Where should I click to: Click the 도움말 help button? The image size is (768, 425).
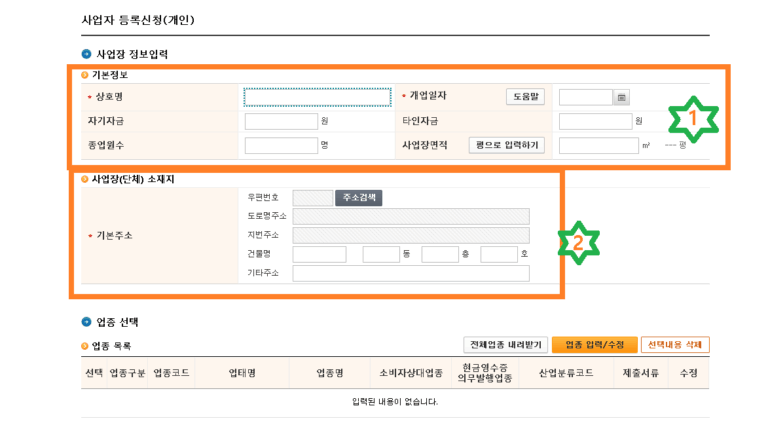pos(525,97)
